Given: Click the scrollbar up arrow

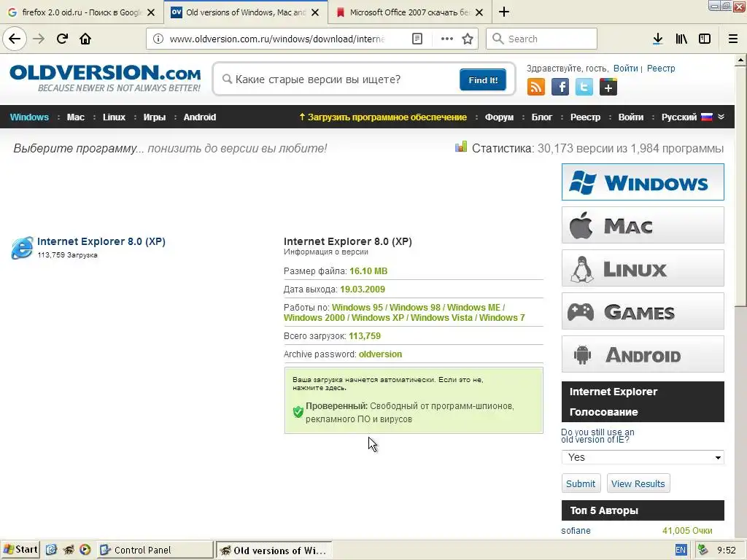Looking at the screenshot, I should point(741,60).
